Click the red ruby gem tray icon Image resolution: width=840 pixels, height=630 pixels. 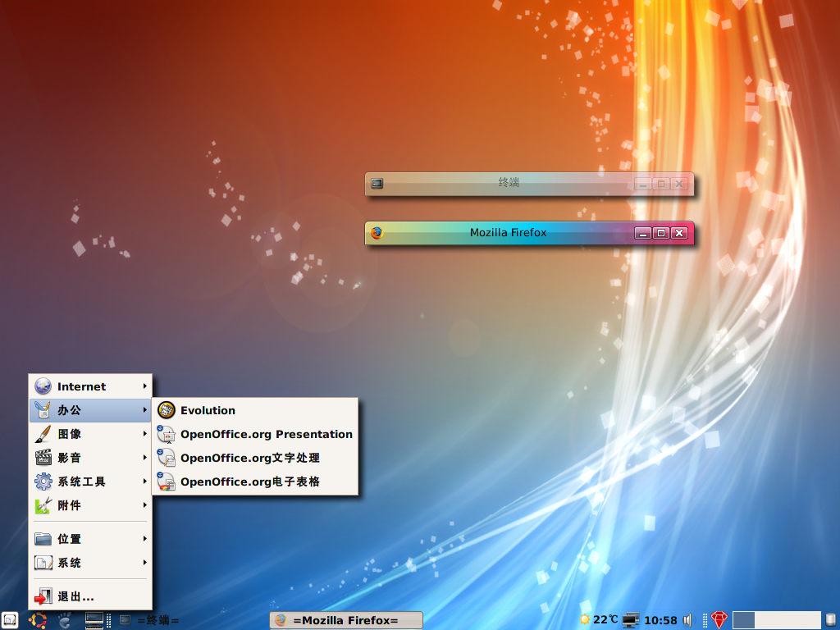719,620
